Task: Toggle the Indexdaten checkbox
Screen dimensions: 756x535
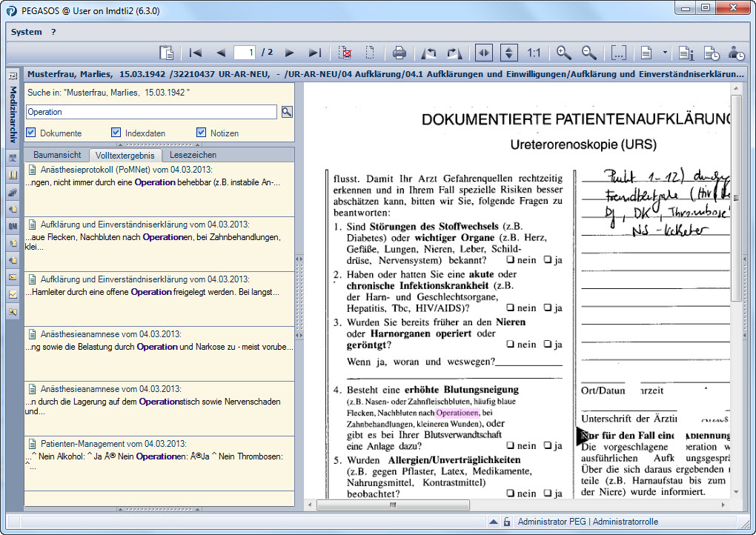Action: coord(116,133)
